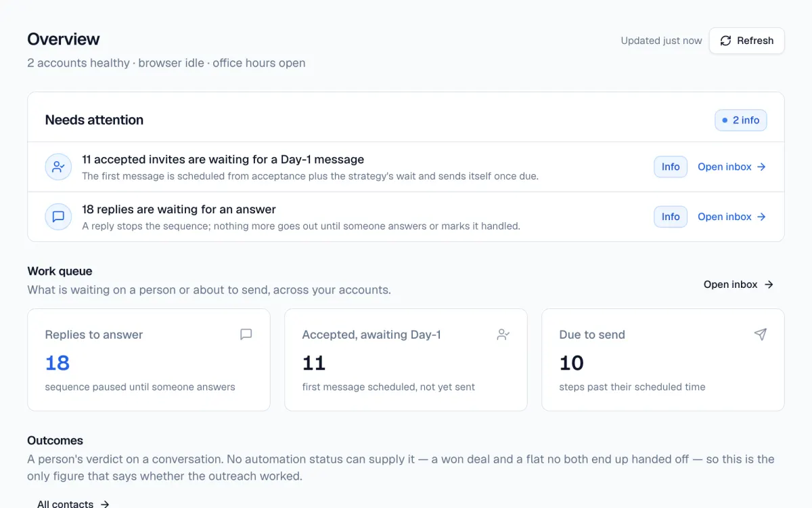Click the person-check icon beside accepted invites alert
This screenshot has width=812, height=508.
(x=58, y=167)
